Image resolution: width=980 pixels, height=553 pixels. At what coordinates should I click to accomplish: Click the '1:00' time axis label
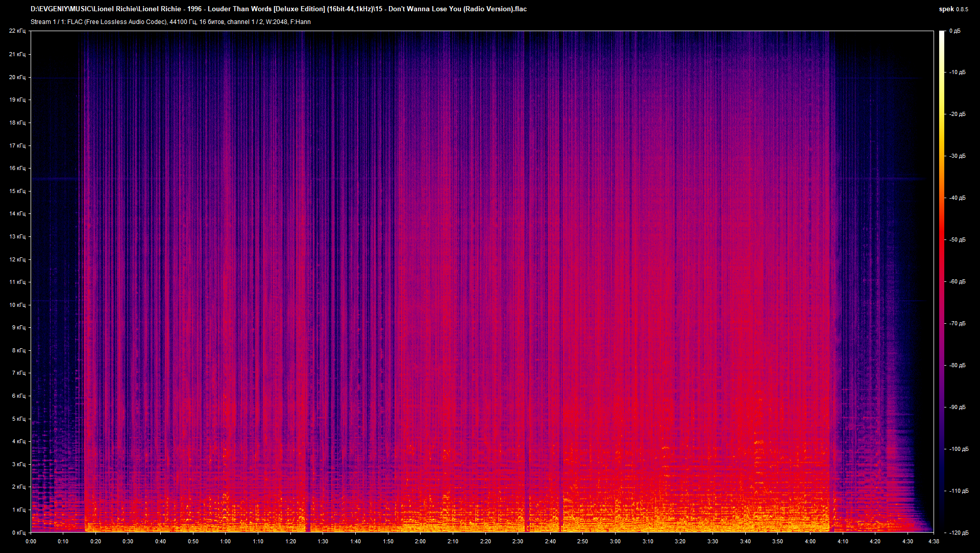coord(226,541)
